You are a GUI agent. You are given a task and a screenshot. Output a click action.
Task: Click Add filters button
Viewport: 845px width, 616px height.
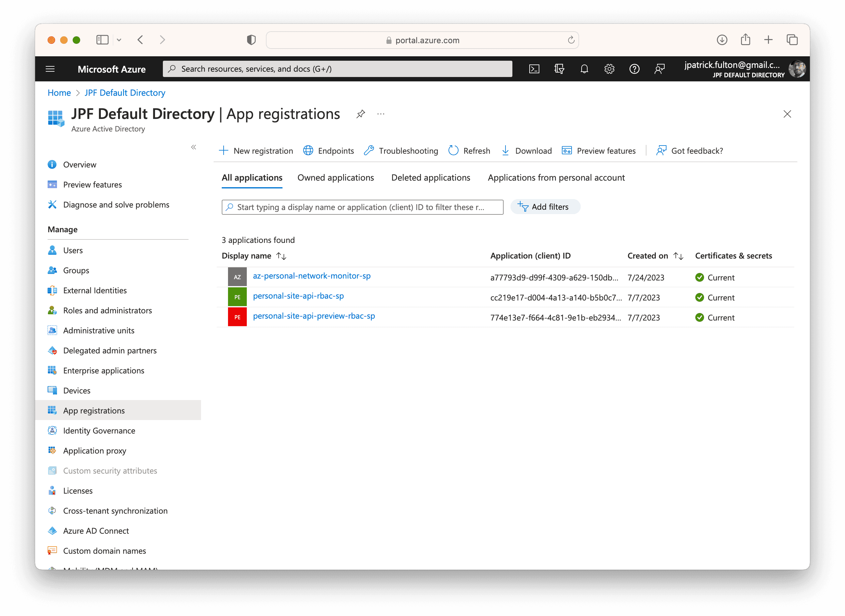545,207
